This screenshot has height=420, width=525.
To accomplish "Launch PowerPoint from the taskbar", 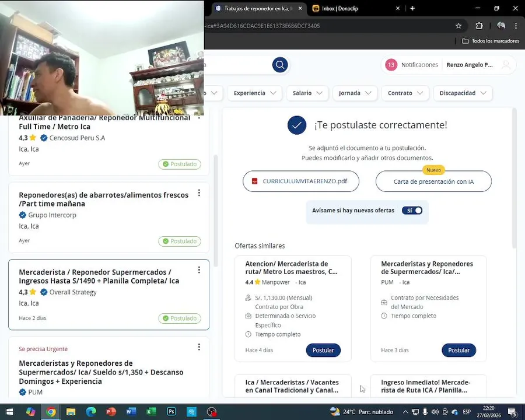I will [x=111, y=412].
